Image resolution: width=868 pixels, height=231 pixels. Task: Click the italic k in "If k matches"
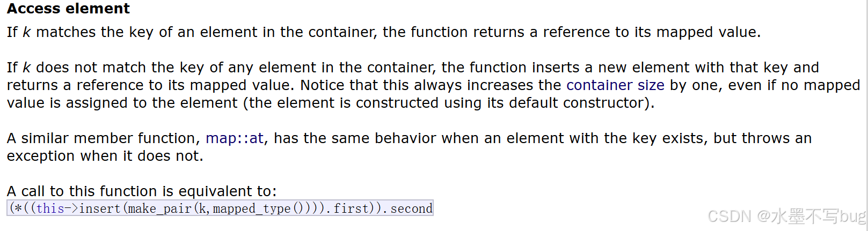pyautogui.click(x=26, y=32)
